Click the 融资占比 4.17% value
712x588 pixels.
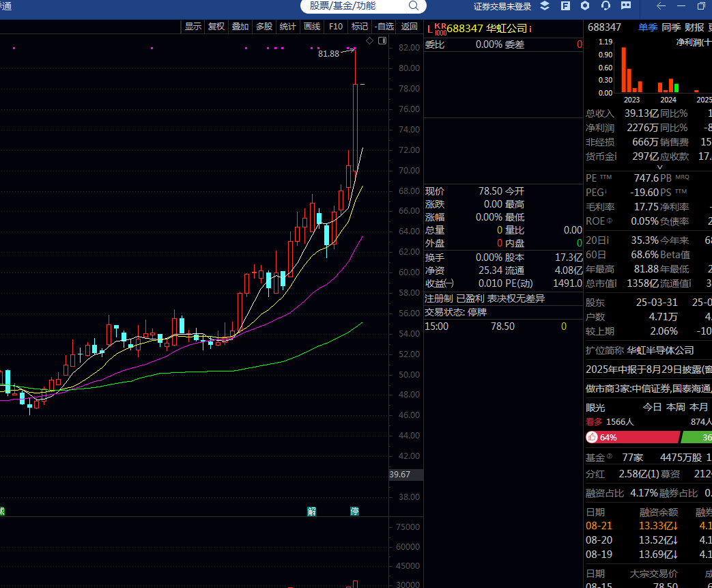(644, 493)
